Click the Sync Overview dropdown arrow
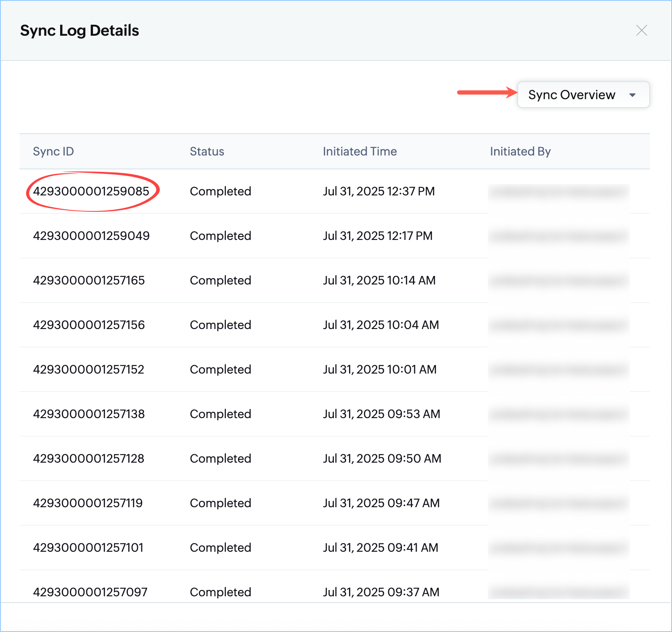The image size is (672, 632). [x=632, y=95]
